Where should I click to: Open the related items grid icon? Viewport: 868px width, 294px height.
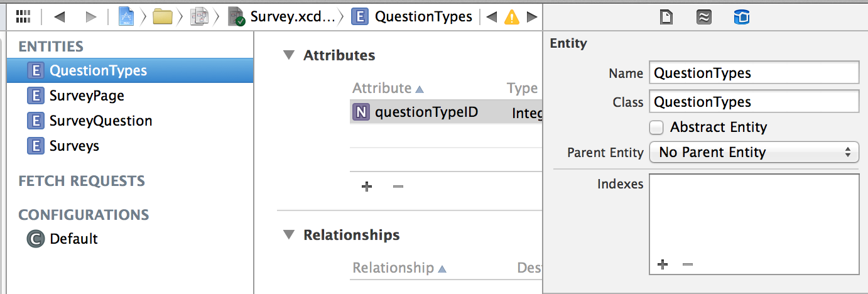click(x=23, y=16)
